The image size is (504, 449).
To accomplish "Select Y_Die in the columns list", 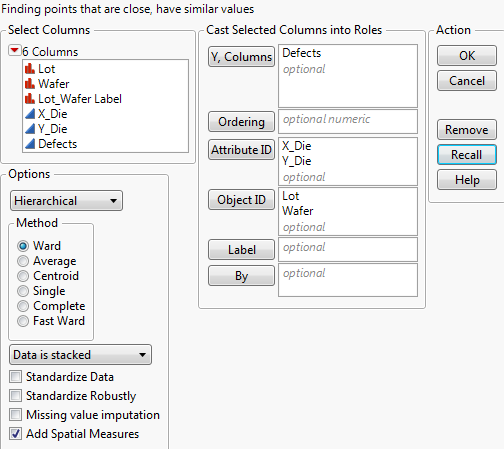I will coord(53,129).
